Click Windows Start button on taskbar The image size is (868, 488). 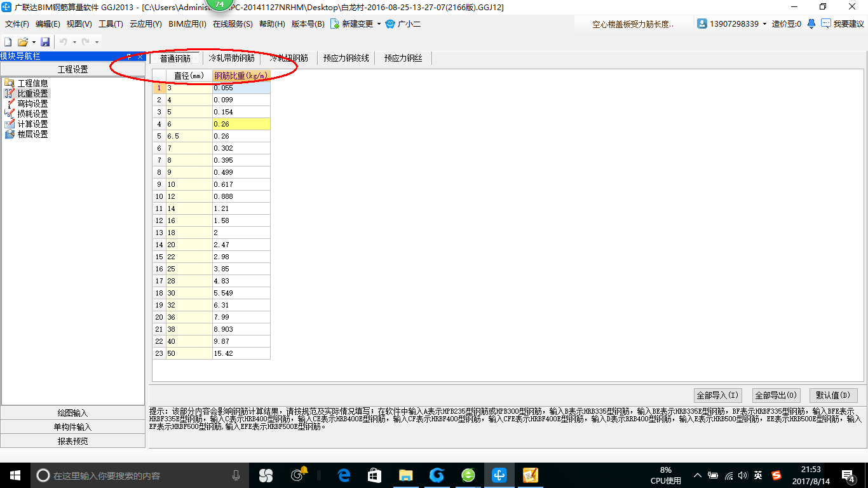pyautogui.click(x=15, y=475)
